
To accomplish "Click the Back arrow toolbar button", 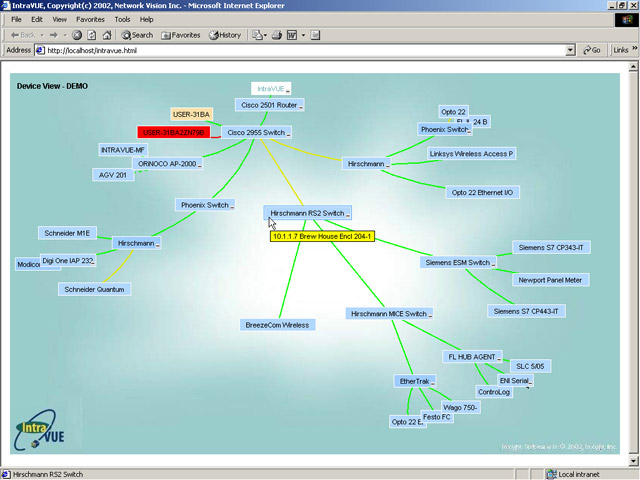I will pos(23,35).
